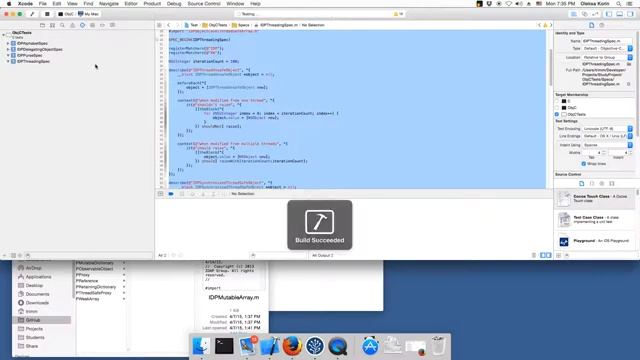Viewport: 640px width, 360px height.
Task: Toggle the navigator panel visibility button
Action: point(609,14)
